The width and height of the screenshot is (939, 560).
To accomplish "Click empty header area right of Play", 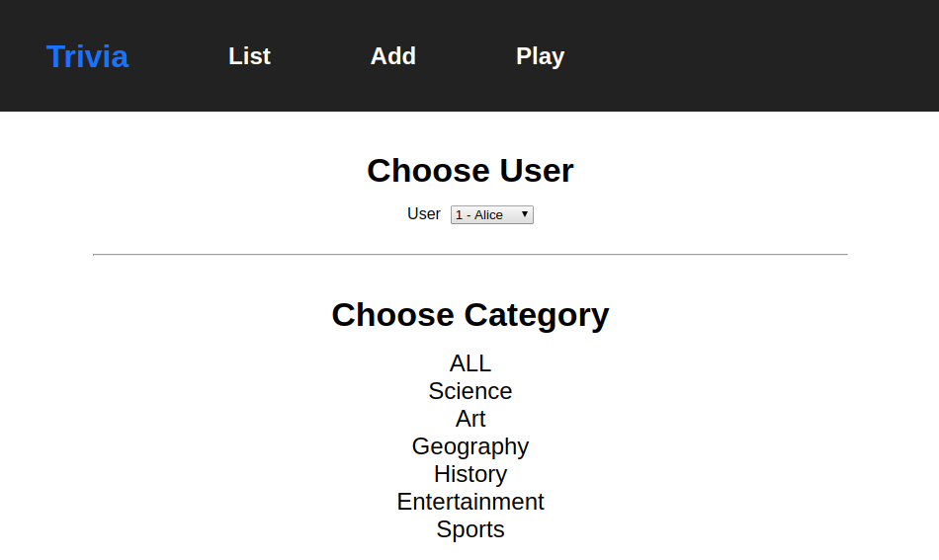I will click(751, 56).
